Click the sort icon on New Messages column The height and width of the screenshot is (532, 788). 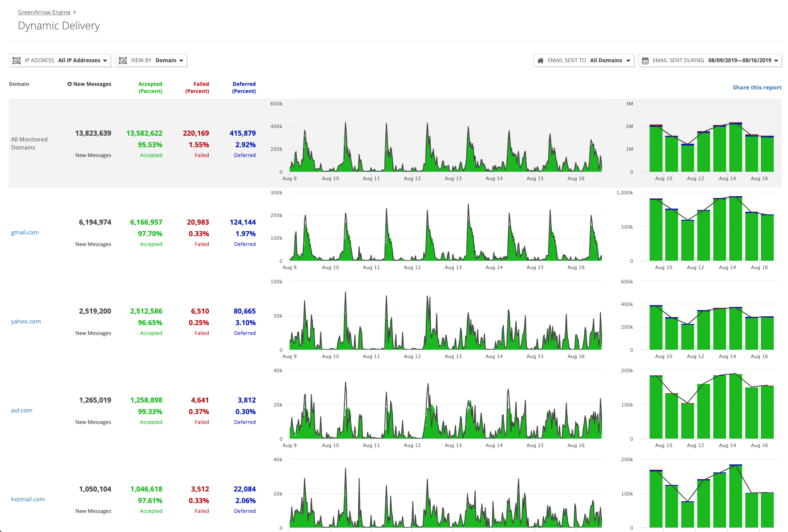click(69, 84)
